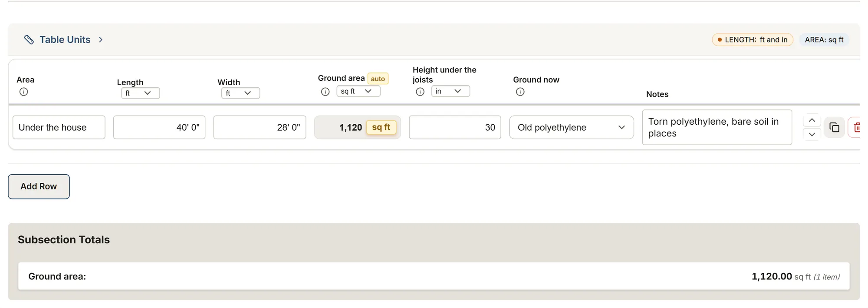Click the auto badge next to Ground area
Viewport: 868px width, 308px height.
(x=378, y=79)
